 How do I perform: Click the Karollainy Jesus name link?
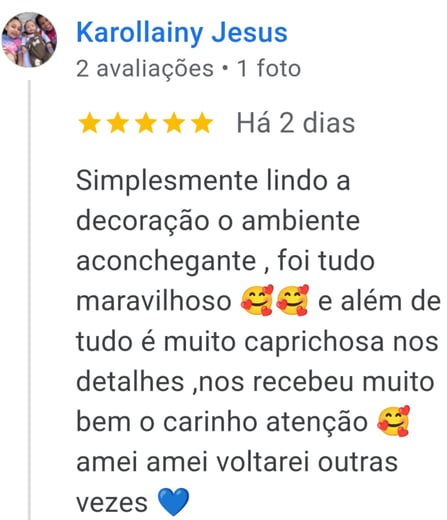(182, 33)
